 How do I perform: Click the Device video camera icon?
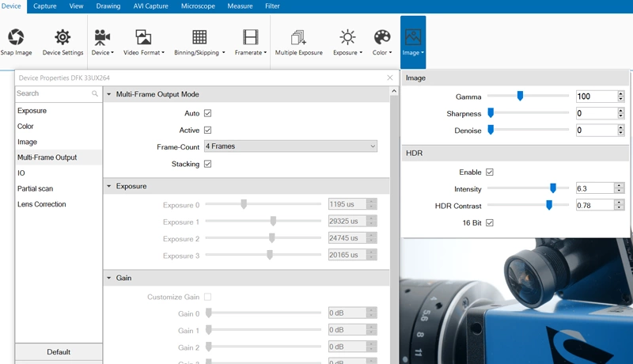(102, 37)
